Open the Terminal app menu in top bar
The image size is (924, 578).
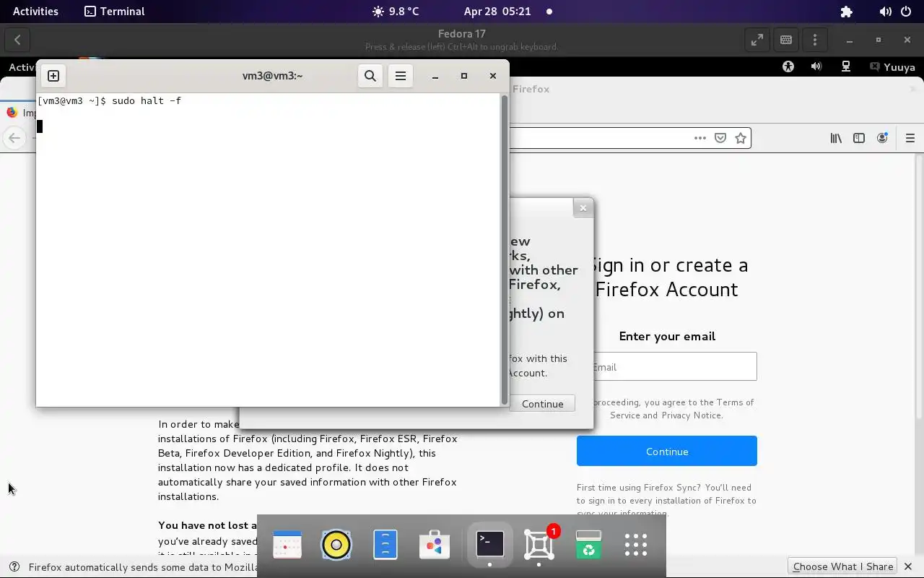[x=114, y=12]
